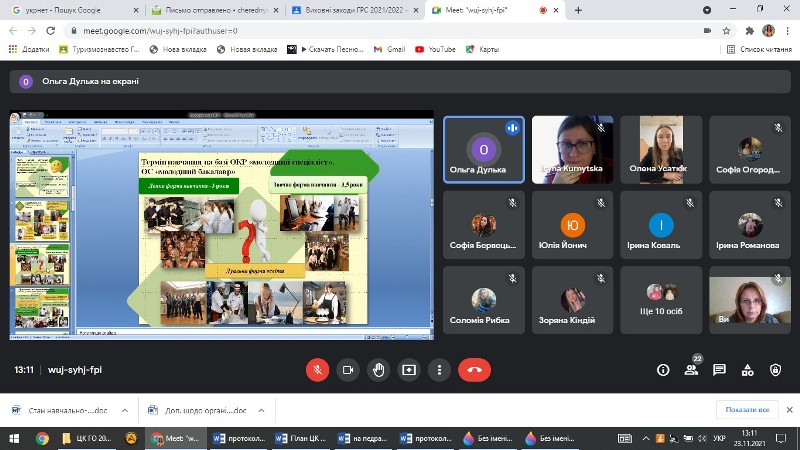Open host controls shield icon

pos(775,369)
